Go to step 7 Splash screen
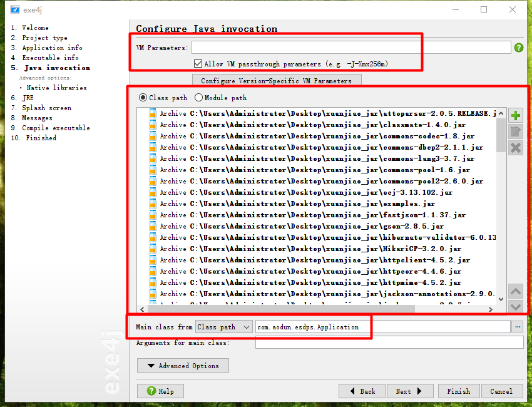532x407 pixels. [41, 108]
